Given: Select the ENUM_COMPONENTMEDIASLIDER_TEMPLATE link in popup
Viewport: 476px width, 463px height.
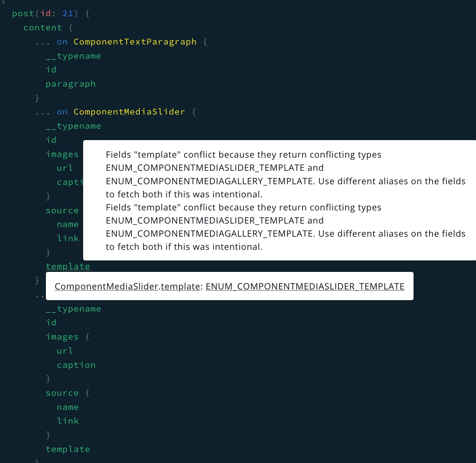Looking at the screenshot, I should [x=305, y=286].
